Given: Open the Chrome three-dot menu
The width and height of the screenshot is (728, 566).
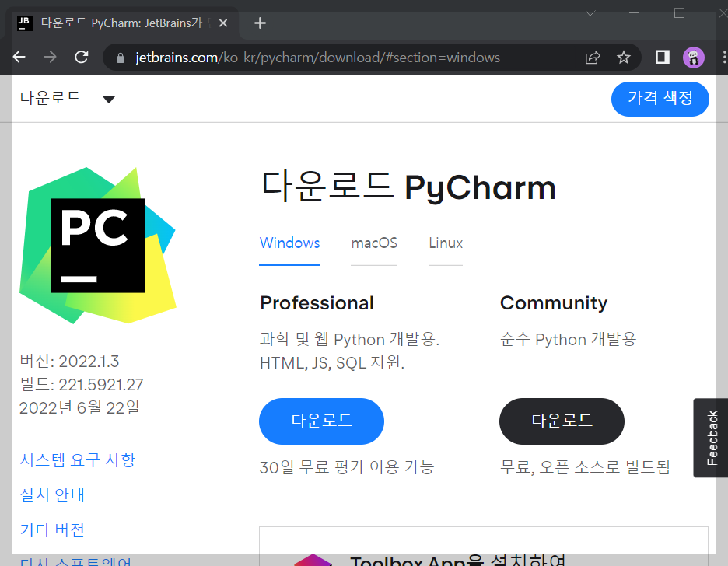Looking at the screenshot, I should [724, 57].
